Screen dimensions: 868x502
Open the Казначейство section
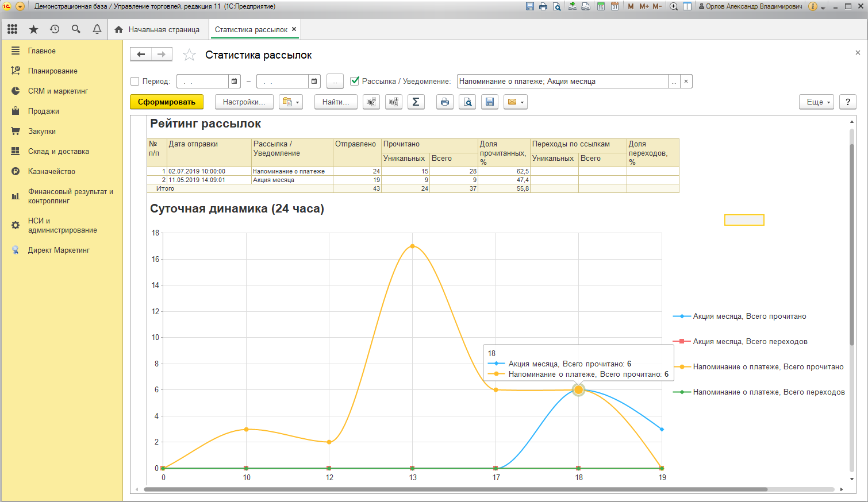[x=62, y=172]
